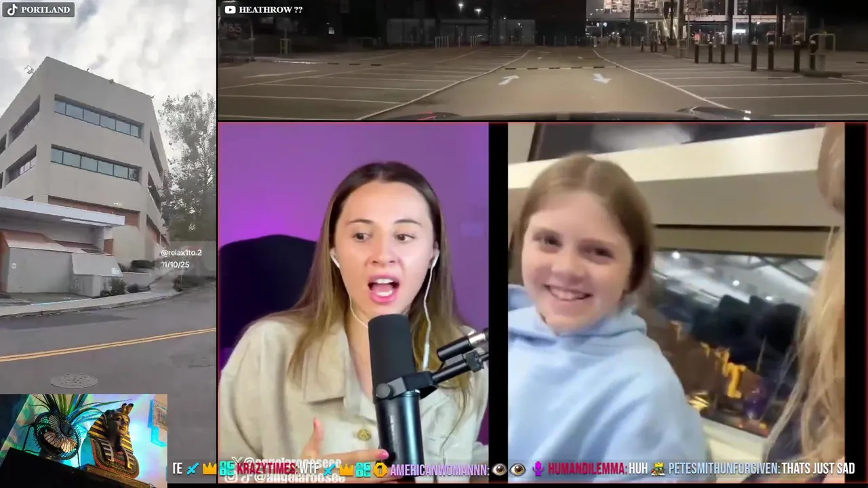Click the HUMANDILEMMA chat username

pyautogui.click(x=587, y=469)
